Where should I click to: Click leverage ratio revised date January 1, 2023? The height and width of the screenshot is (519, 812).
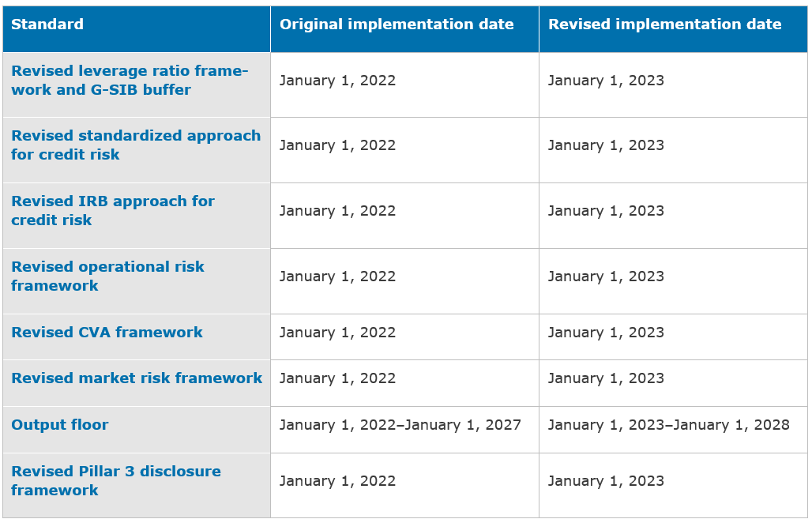pyautogui.click(x=606, y=81)
